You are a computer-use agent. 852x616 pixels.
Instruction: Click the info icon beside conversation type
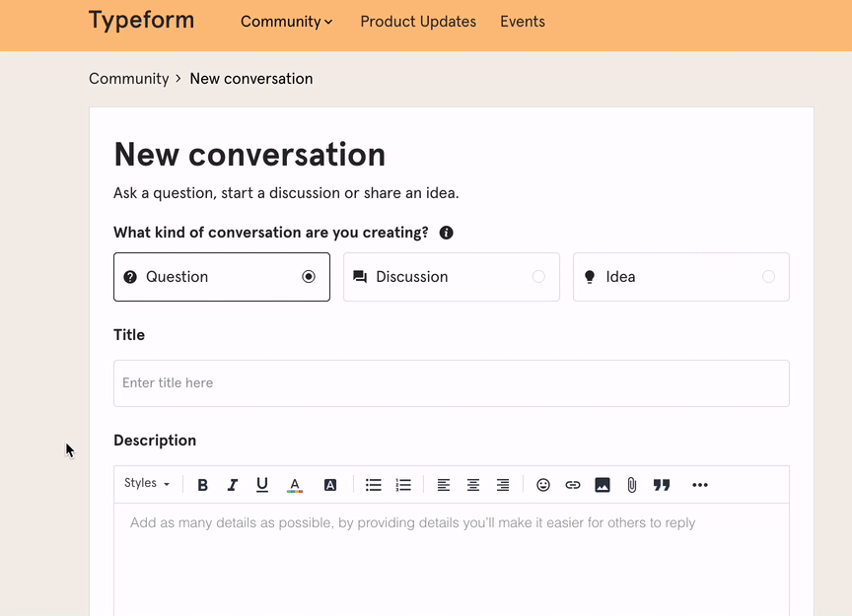tap(446, 233)
